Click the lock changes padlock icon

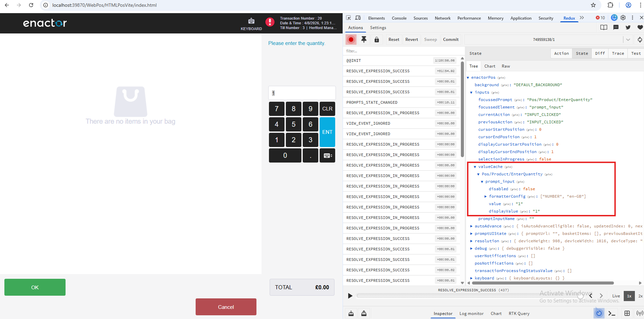376,40
